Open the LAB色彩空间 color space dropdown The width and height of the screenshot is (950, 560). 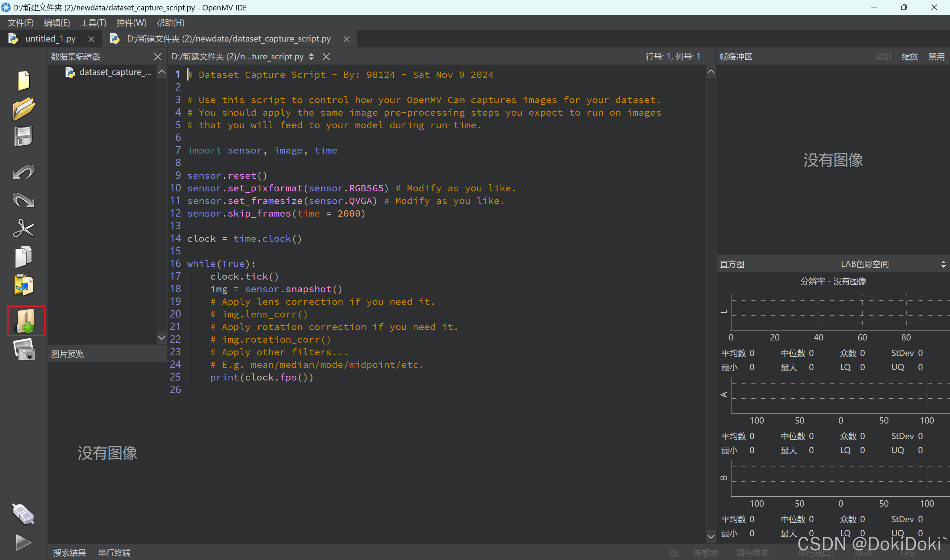[865, 264]
